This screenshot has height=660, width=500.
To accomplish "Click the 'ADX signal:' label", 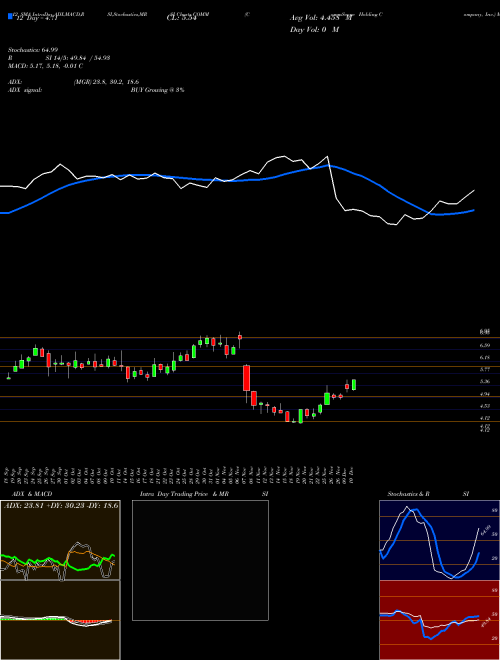I will pos(25,90).
